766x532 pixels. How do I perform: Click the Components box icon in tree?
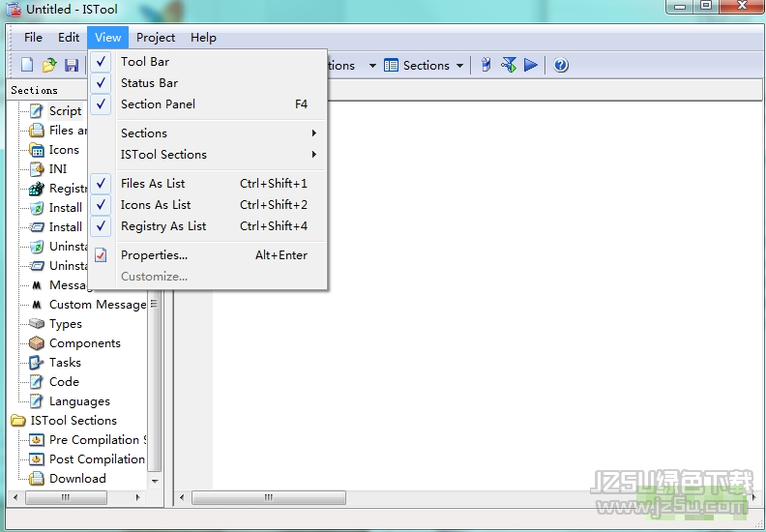tap(36, 343)
